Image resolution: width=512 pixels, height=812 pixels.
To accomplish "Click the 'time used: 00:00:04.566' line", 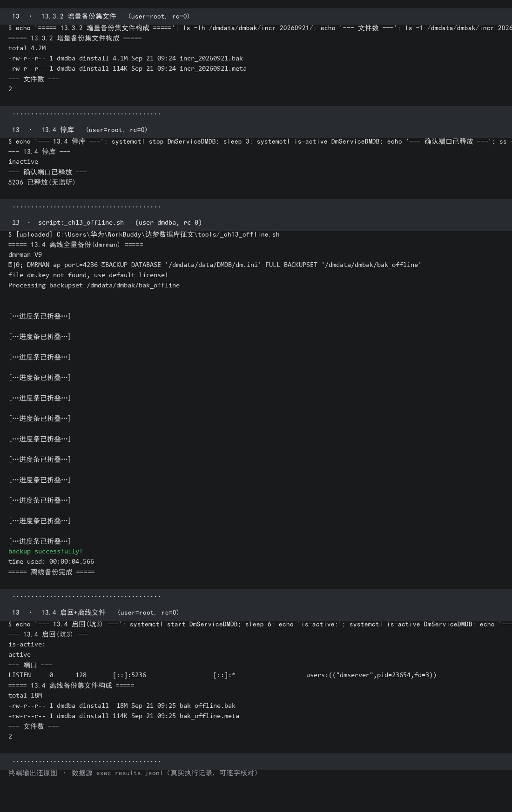I will 51,562.
